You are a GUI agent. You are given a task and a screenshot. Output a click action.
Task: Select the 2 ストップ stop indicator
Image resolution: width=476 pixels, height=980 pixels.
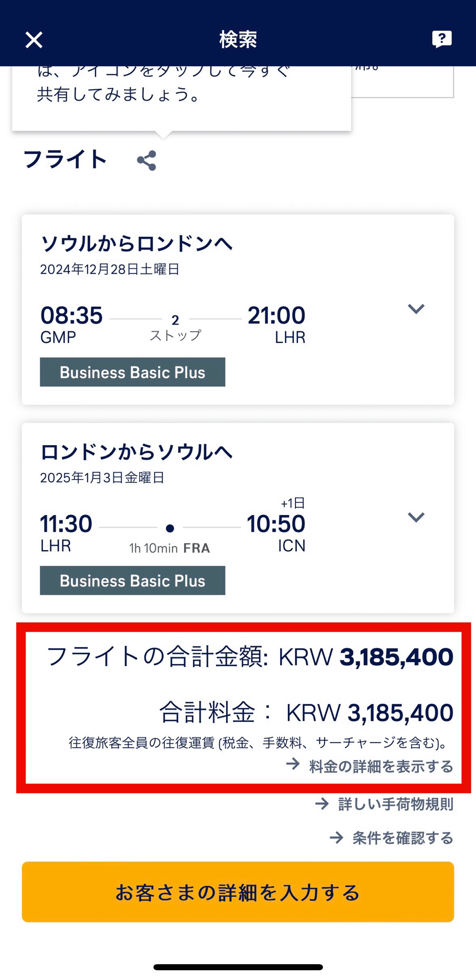point(175,327)
